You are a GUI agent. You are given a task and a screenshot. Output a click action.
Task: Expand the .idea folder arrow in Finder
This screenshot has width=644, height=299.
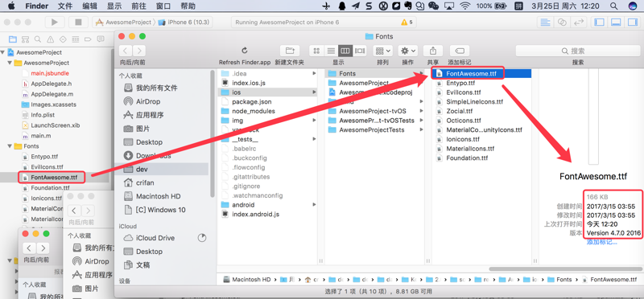click(314, 73)
